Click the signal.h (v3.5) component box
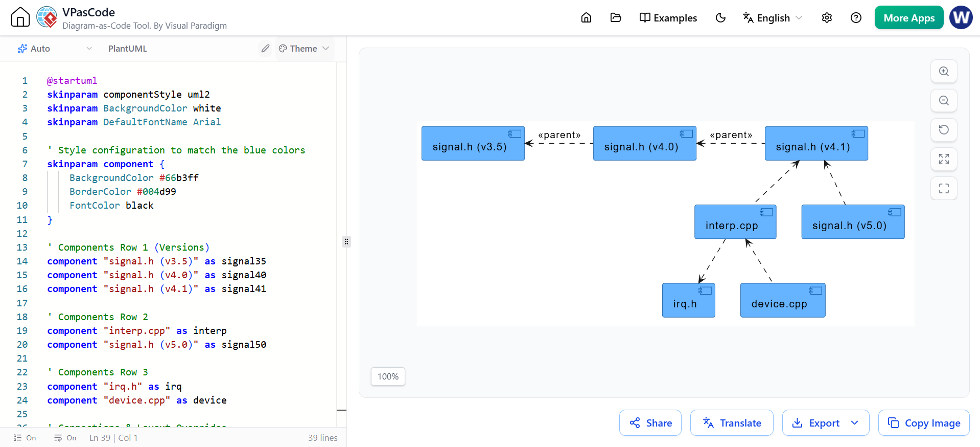This screenshot has width=980, height=447. click(x=473, y=144)
